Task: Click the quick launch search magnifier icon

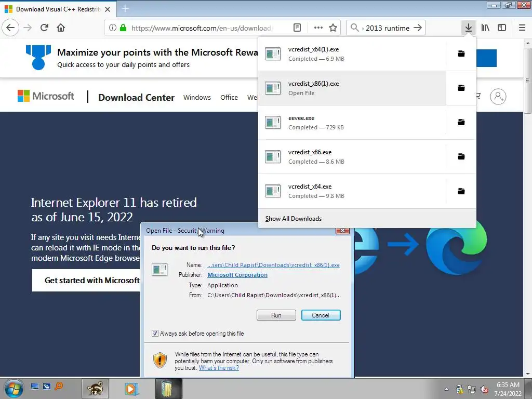Action: click(59, 386)
